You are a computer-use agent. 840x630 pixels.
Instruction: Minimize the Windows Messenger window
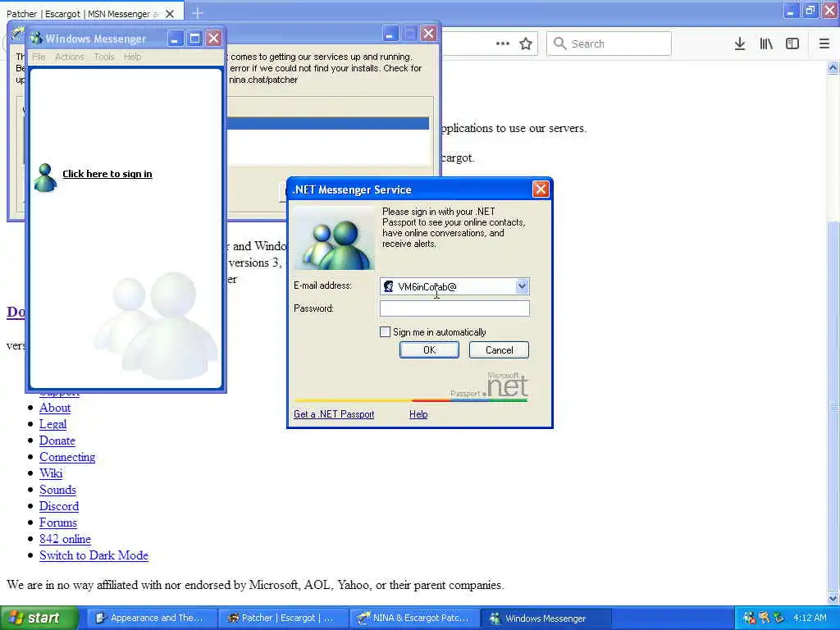[x=176, y=38]
